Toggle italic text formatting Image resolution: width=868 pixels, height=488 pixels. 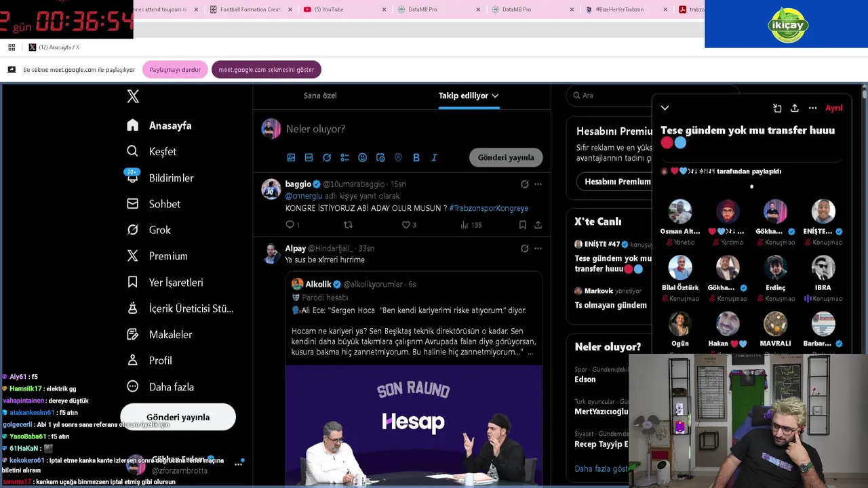pyautogui.click(x=434, y=157)
